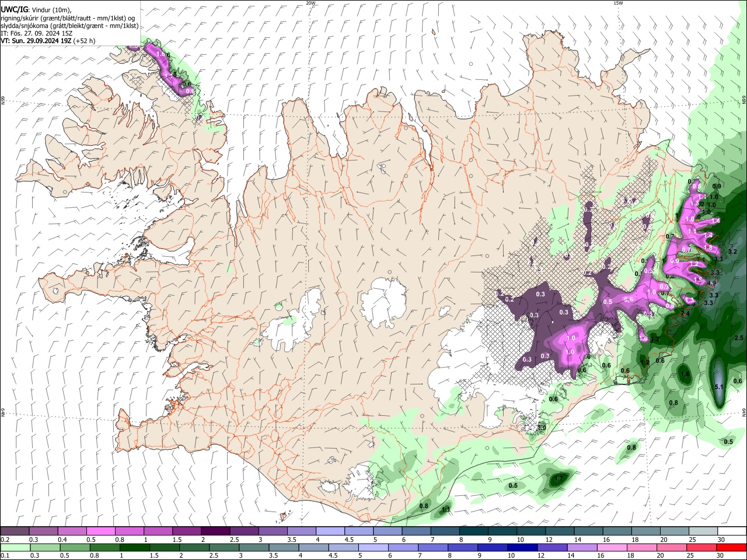This screenshot has height=560, width=747.
Task: Select the 'rigning/skúrir' legend description line
Action: [x=68, y=18]
